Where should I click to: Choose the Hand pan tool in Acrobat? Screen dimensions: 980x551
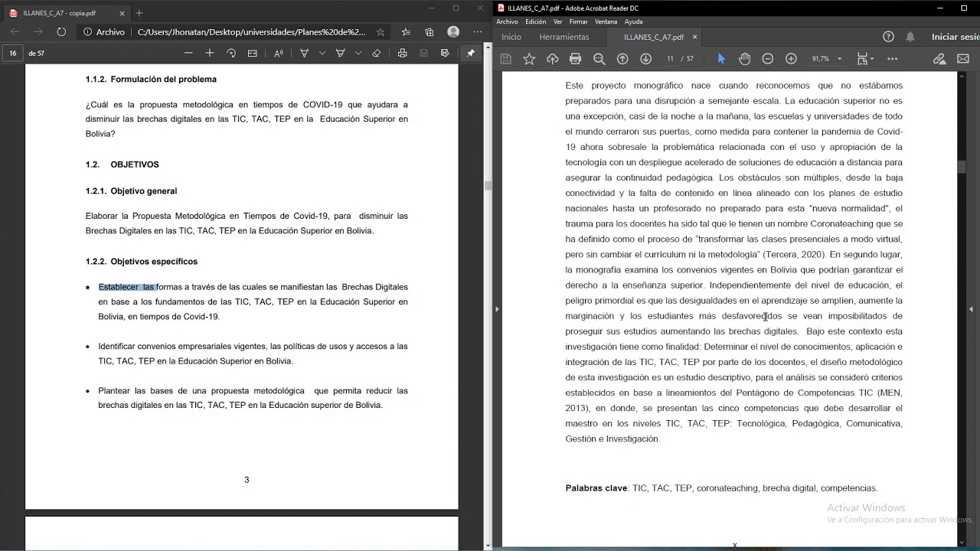tap(744, 59)
